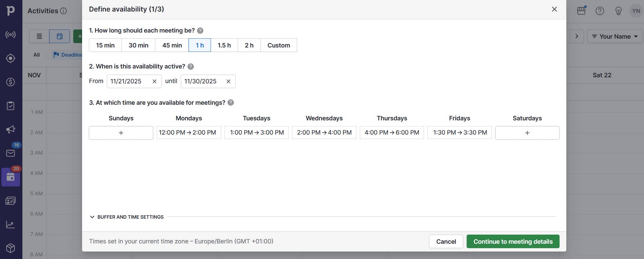Expand Buffer and Time Settings
Screen dimensions: 644x259
click(126, 217)
